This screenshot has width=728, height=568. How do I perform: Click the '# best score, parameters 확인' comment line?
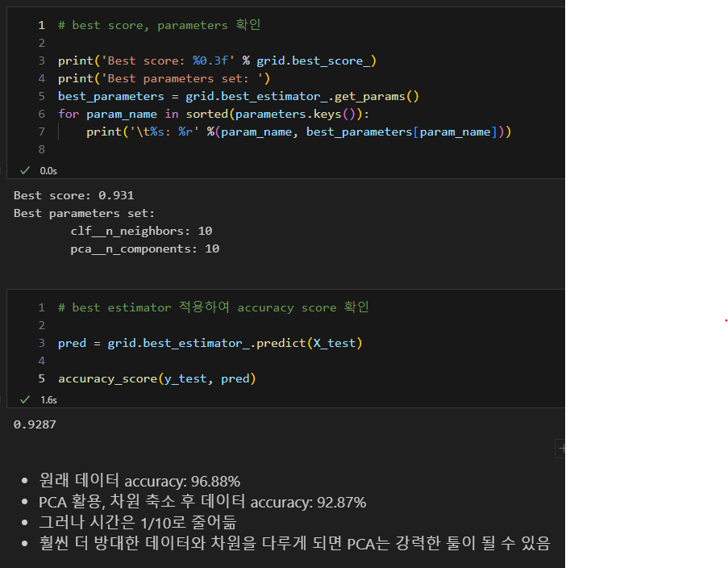[x=160, y=25]
